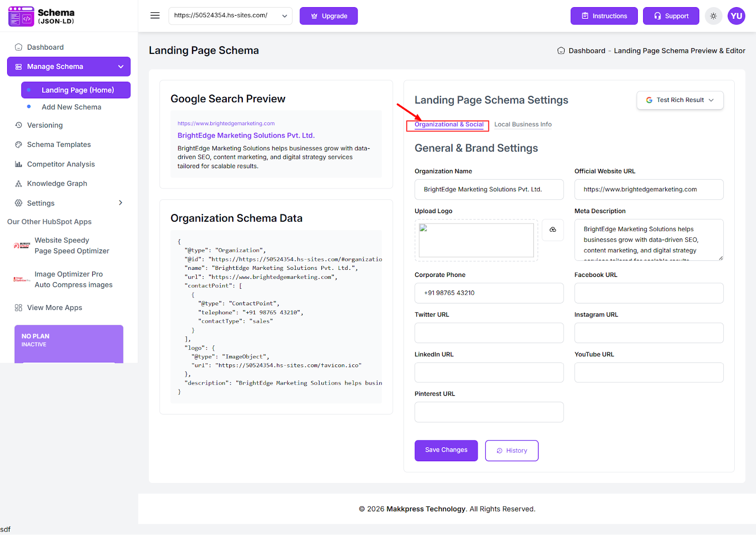The width and height of the screenshot is (756, 535).
Task: Open Knowledge Graph in sidebar
Action: pyautogui.click(x=57, y=183)
